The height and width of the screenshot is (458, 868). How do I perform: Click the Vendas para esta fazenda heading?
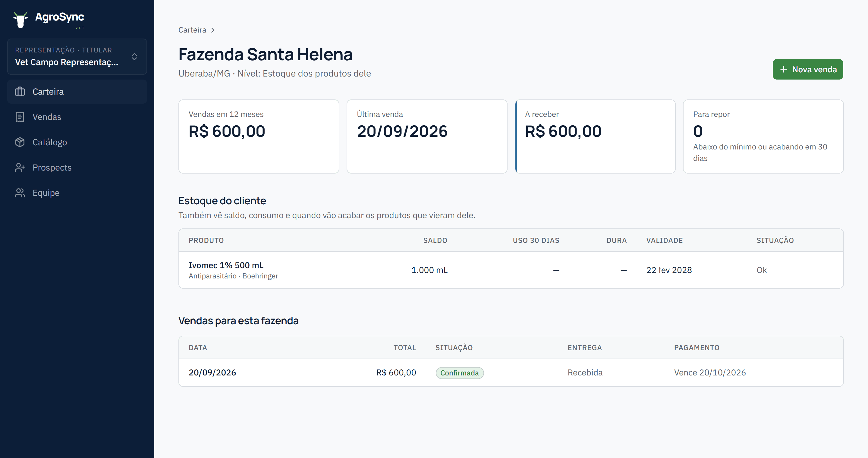point(238,321)
